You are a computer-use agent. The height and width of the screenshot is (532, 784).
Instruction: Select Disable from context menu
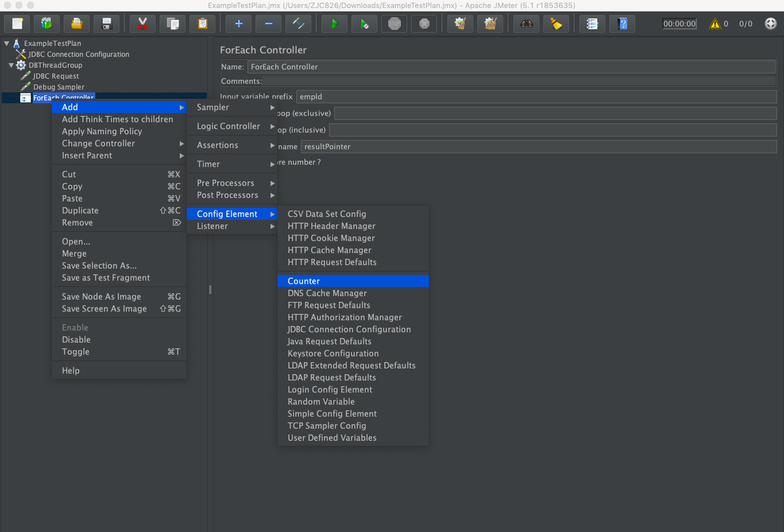pos(119,340)
